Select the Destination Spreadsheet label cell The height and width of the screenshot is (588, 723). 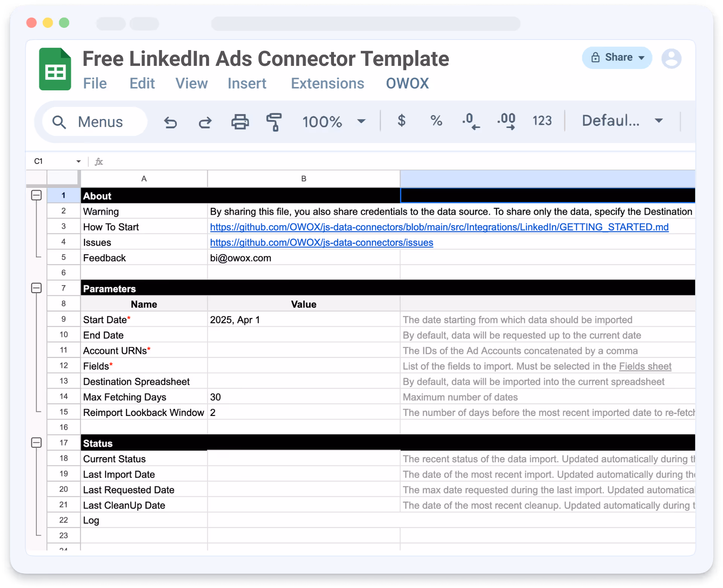coord(144,381)
